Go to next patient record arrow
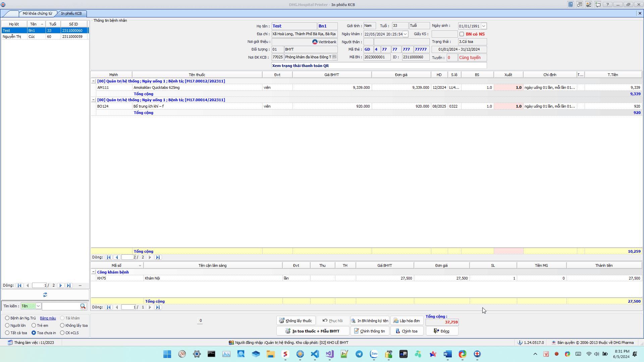 (x=61, y=286)
